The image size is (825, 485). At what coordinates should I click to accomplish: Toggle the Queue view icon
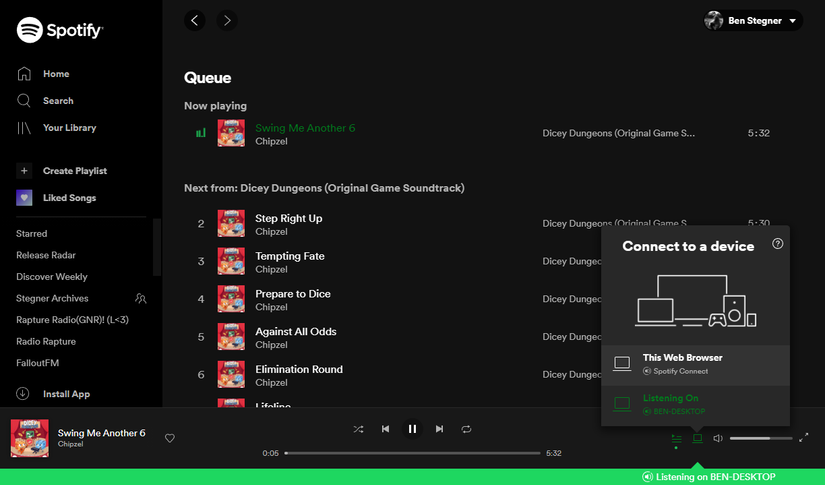(x=677, y=438)
